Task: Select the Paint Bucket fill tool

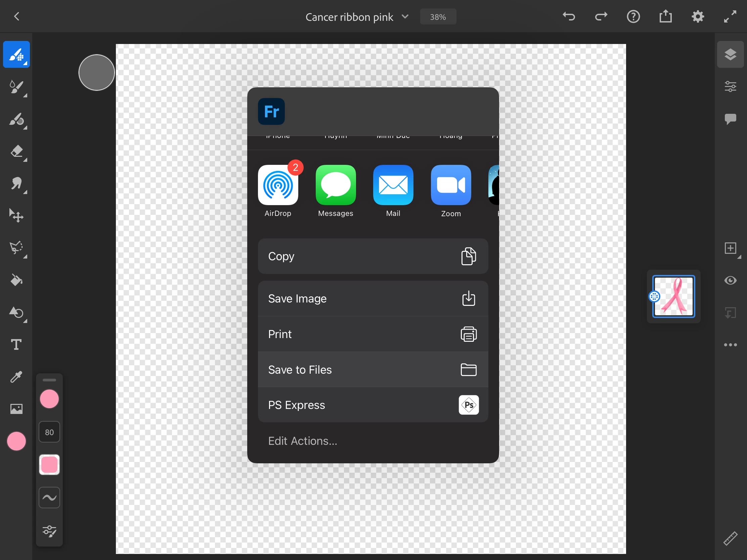Action: (16, 280)
